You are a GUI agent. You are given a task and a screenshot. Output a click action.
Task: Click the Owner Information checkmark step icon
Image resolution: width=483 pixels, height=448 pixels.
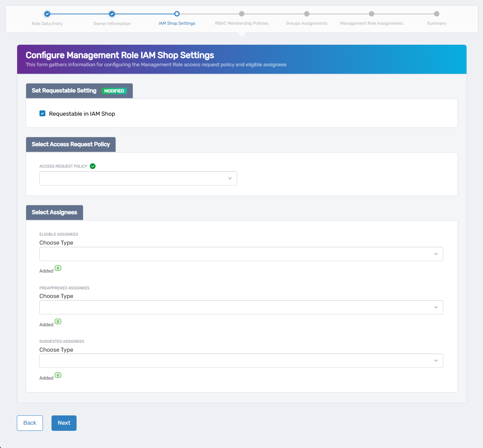tap(112, 14)
